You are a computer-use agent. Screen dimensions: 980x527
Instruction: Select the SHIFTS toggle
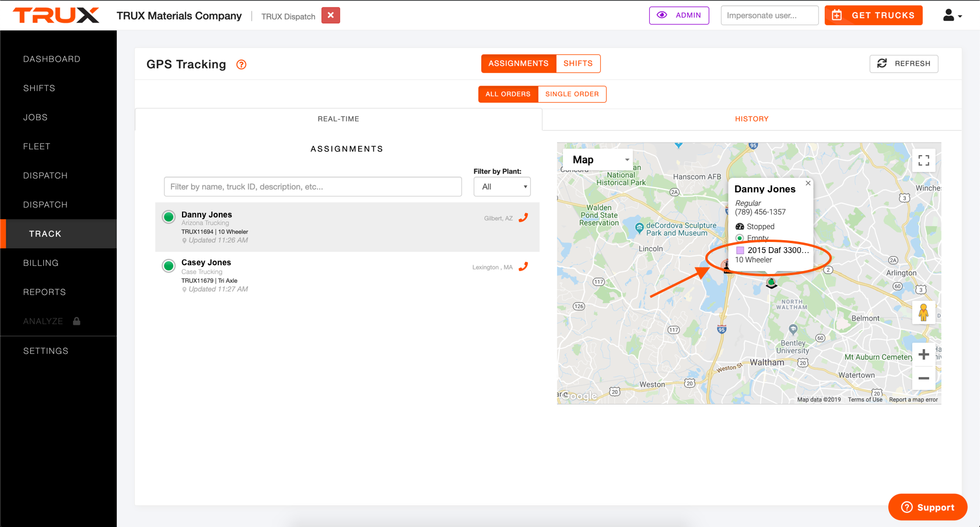tap(578, 64)
